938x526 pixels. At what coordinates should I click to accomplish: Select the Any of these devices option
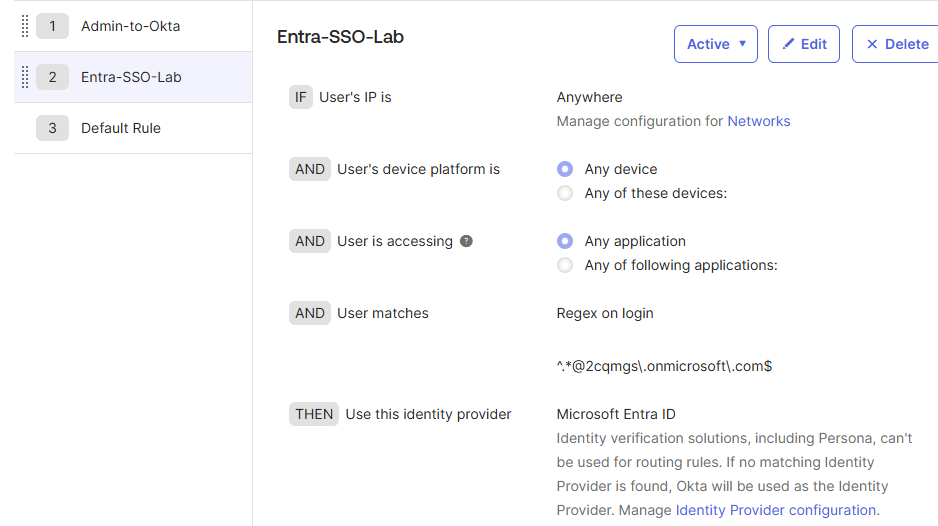[x=565, y=193]
